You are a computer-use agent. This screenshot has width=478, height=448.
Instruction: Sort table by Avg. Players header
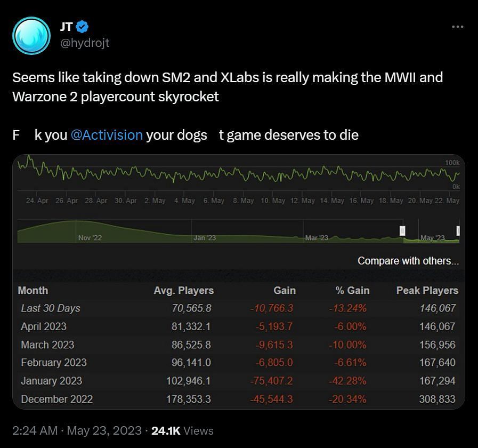click(x=183, y=291)
